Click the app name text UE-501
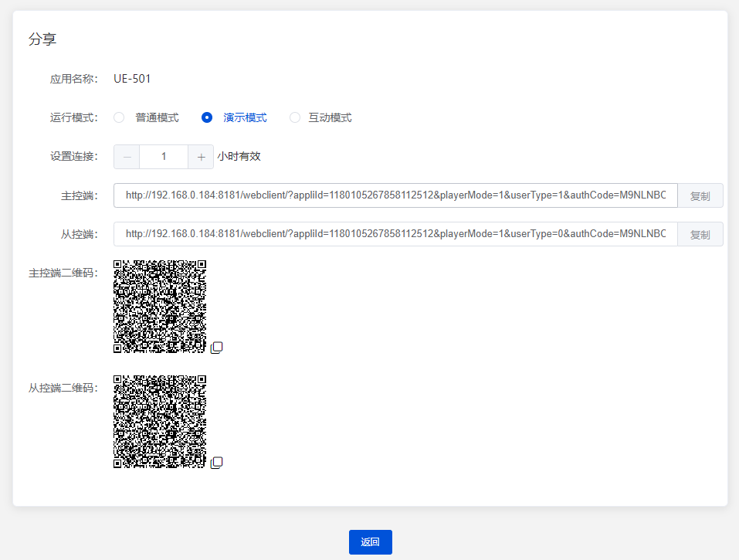Image resolution: width=739 pixels, height=560 pixels. point(132,79)
